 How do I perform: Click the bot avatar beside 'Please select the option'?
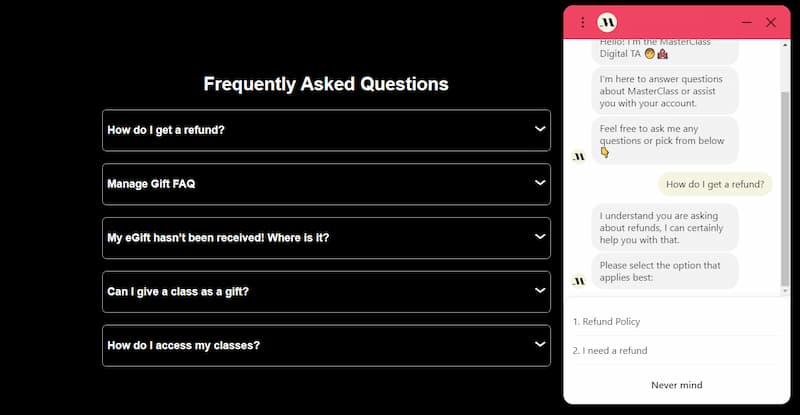(579, 281)
